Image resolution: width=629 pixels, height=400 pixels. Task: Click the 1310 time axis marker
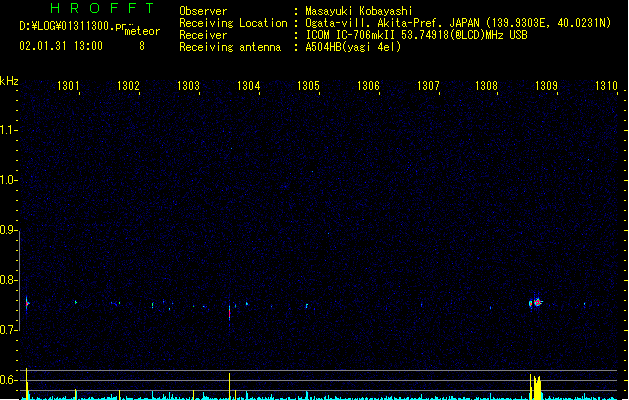tap(606, 86)
